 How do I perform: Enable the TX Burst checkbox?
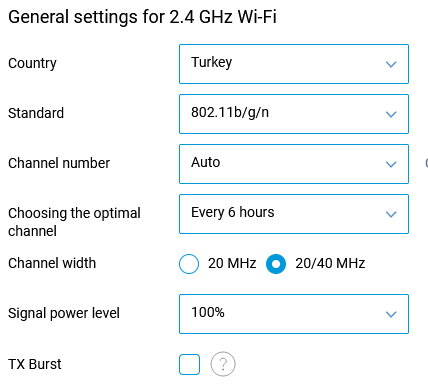(x=189, y=364)
